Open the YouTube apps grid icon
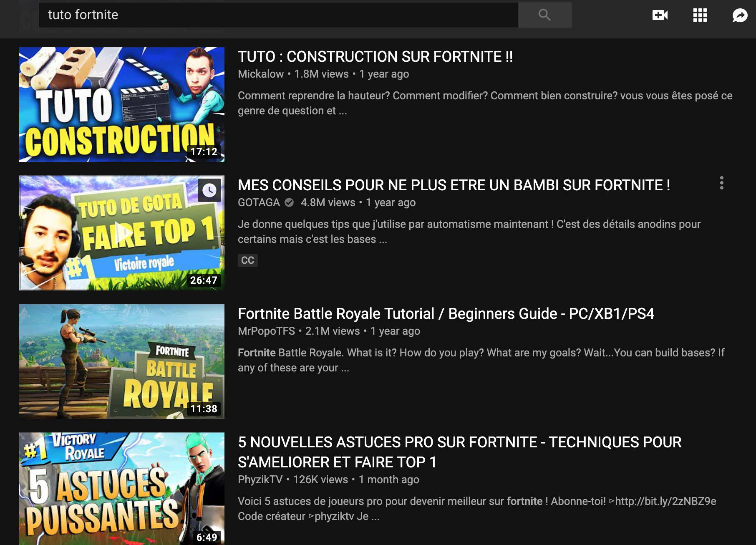 click(x=700, y=15)
